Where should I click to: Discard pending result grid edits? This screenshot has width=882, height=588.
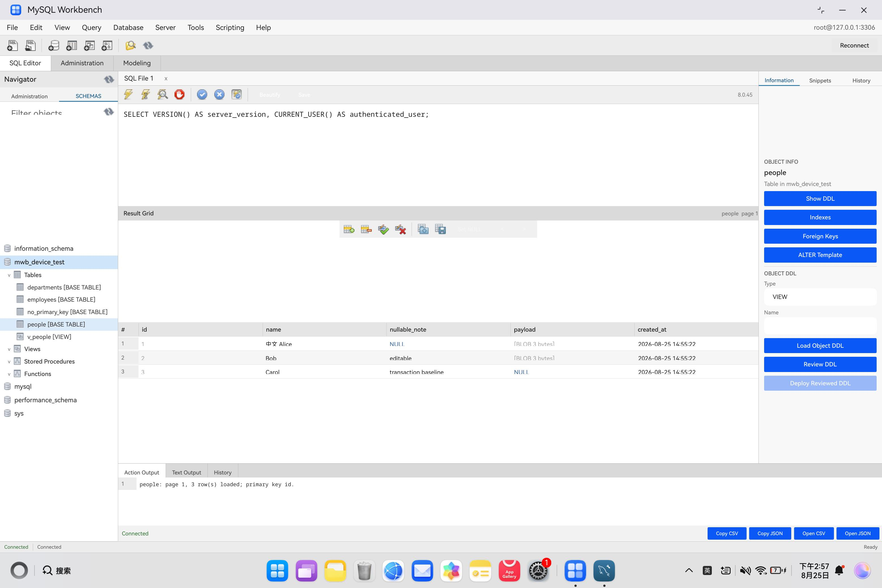pos(401,229)
